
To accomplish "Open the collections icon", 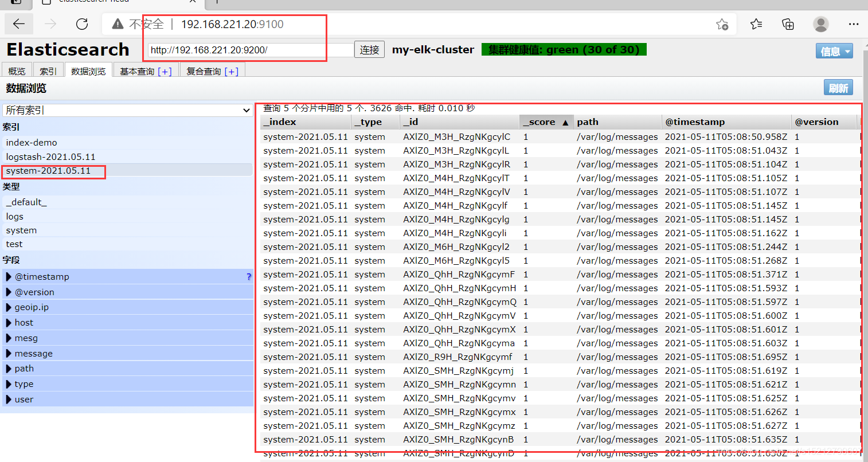I will point(788,24).
